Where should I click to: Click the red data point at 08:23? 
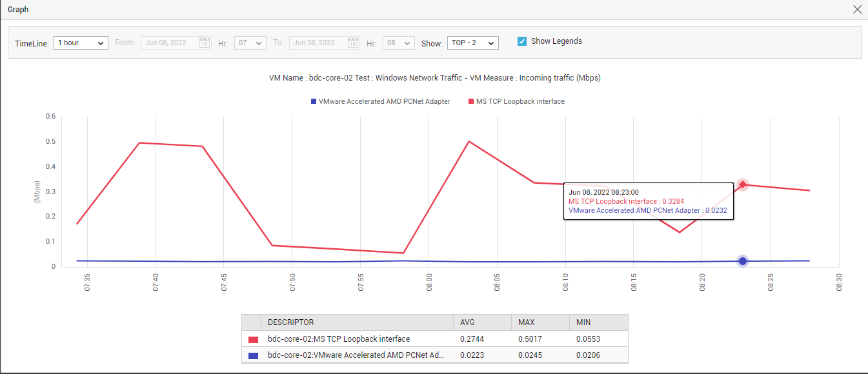click(743, 185)
